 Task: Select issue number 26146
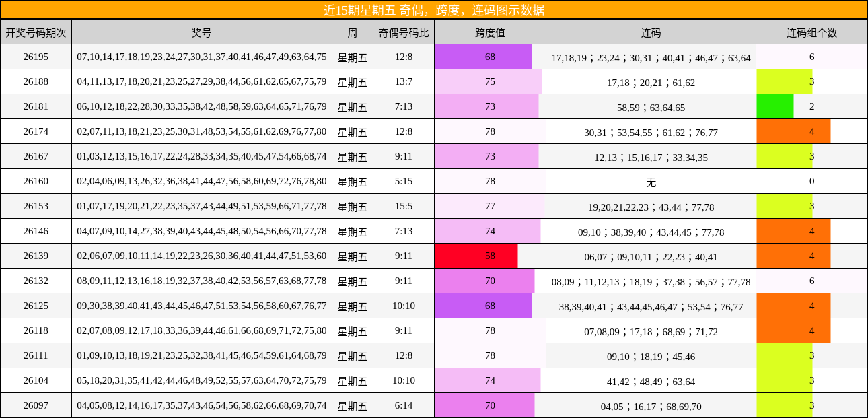pos(36,231)
